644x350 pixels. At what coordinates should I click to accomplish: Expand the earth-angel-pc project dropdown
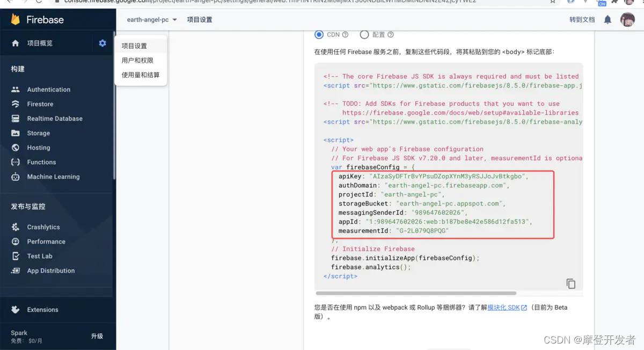click(x=152, y=19)
